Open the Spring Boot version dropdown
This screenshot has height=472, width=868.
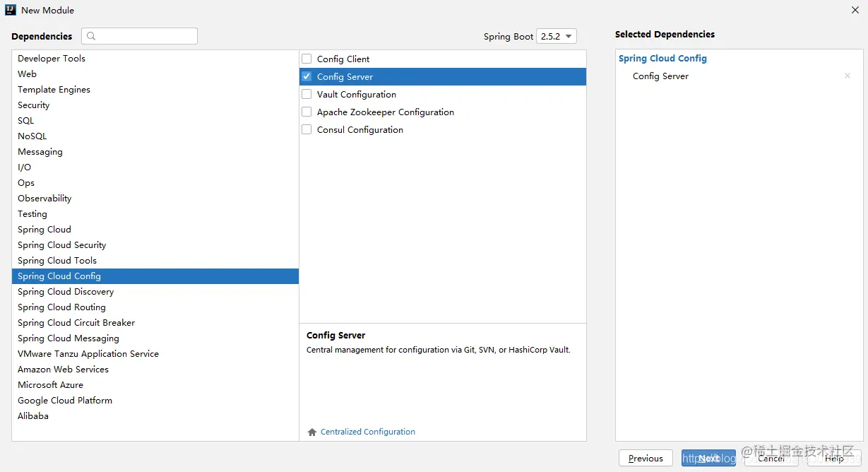click(x=557, y=37)
